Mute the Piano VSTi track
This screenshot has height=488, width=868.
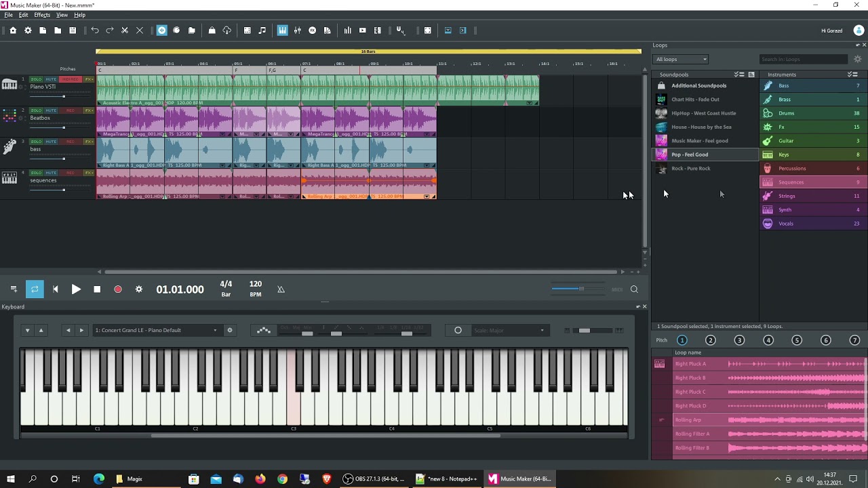(x=51, y=79)
